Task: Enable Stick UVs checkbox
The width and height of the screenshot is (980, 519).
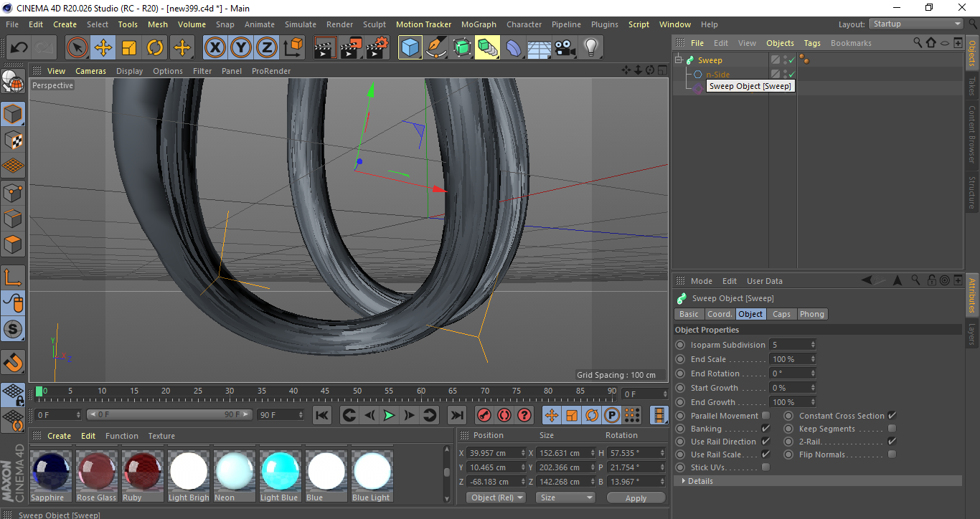Action: [x=765, y=467]
